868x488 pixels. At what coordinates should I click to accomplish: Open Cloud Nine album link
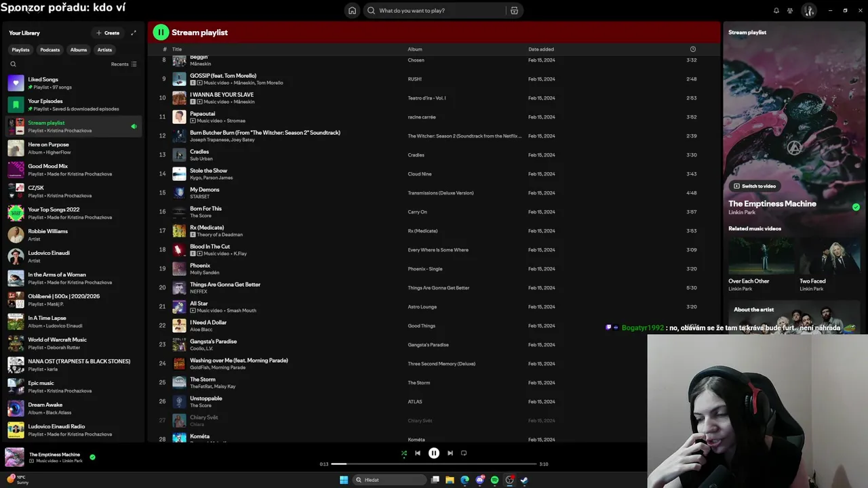(x=420, y=174)
